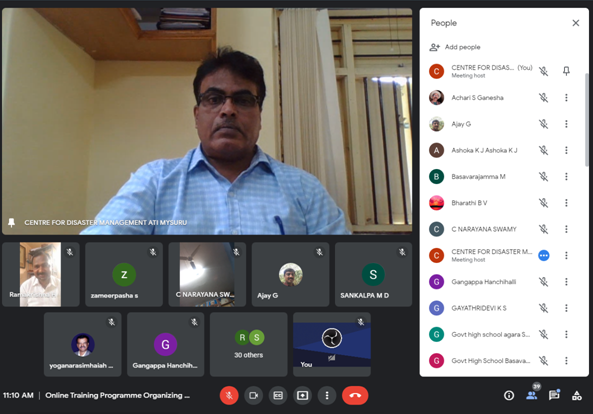The image size is (593, 414).
Task: Select the first video tile beside zameerpasha s
Action: coord(41,274)
